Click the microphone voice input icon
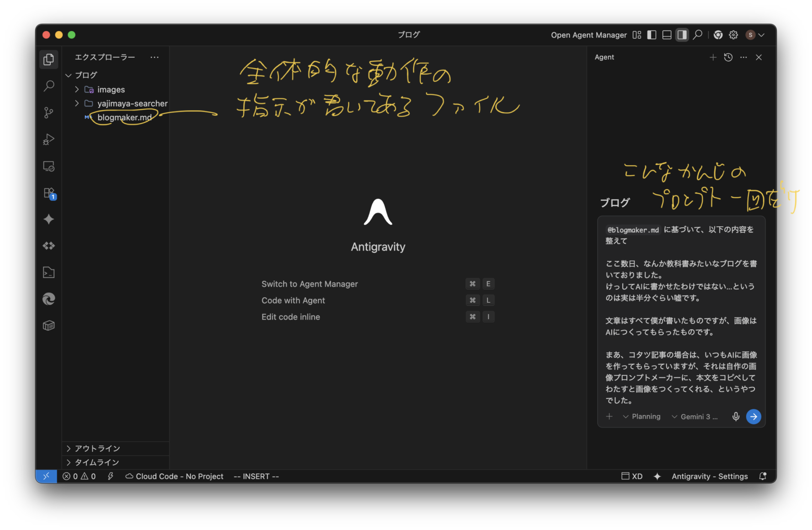812x530 pixels. pos(736,416)
